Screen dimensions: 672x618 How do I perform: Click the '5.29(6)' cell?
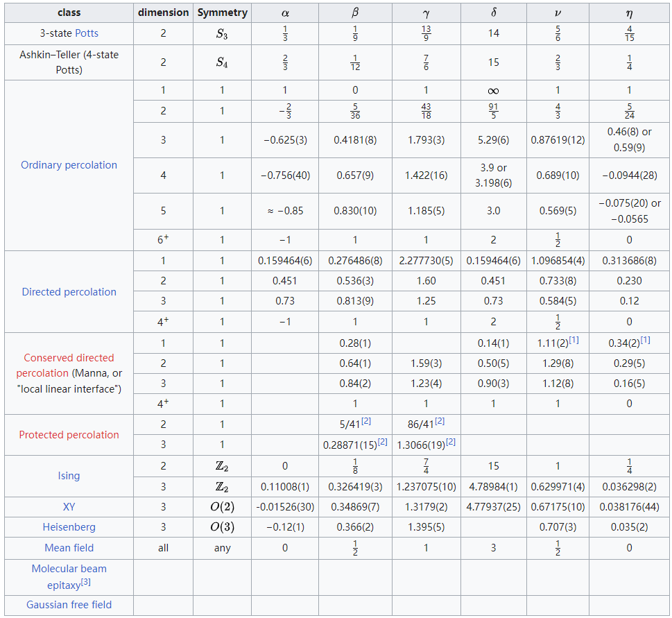pyautogui.click(x=493, y=140)
